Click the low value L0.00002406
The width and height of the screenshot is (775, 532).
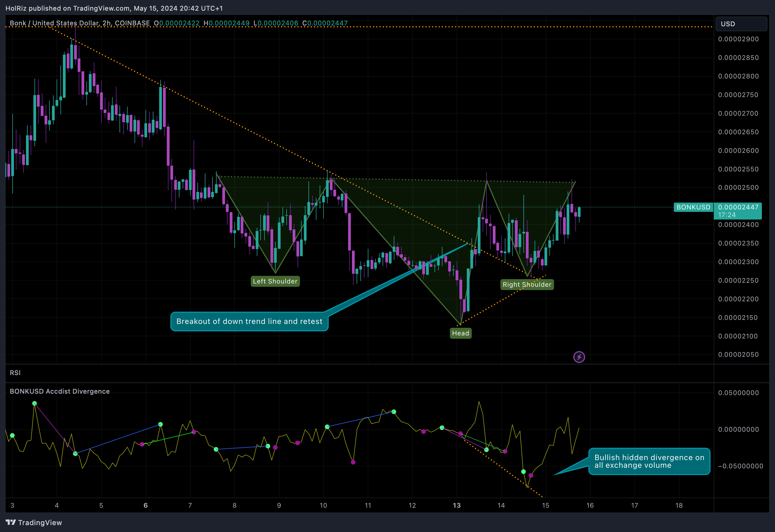coord(276,23)
